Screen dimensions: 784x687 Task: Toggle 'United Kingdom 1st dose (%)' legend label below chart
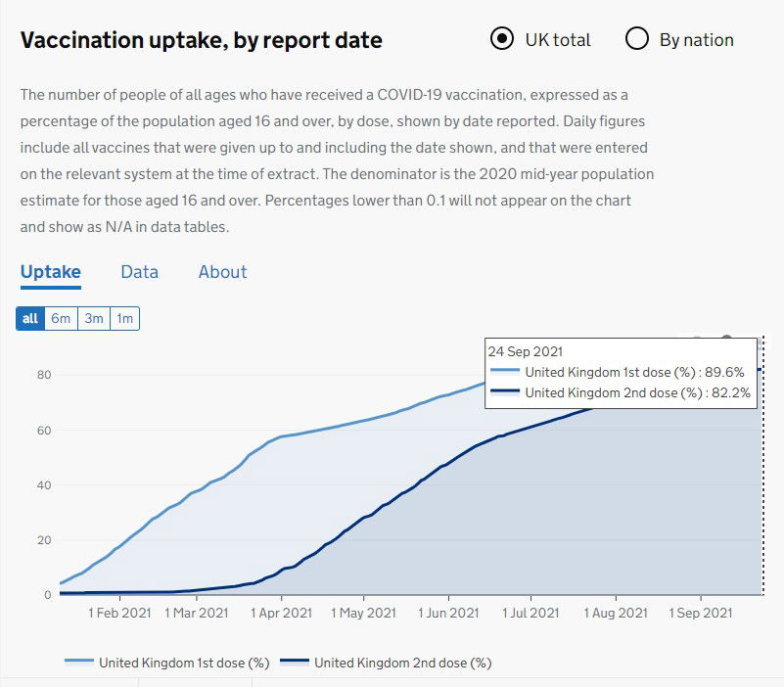[x=184, y=663]
